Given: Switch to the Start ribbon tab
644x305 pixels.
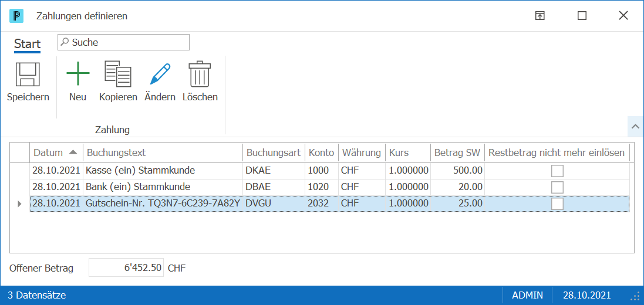Looking at the screenshot, I should 27,43.
